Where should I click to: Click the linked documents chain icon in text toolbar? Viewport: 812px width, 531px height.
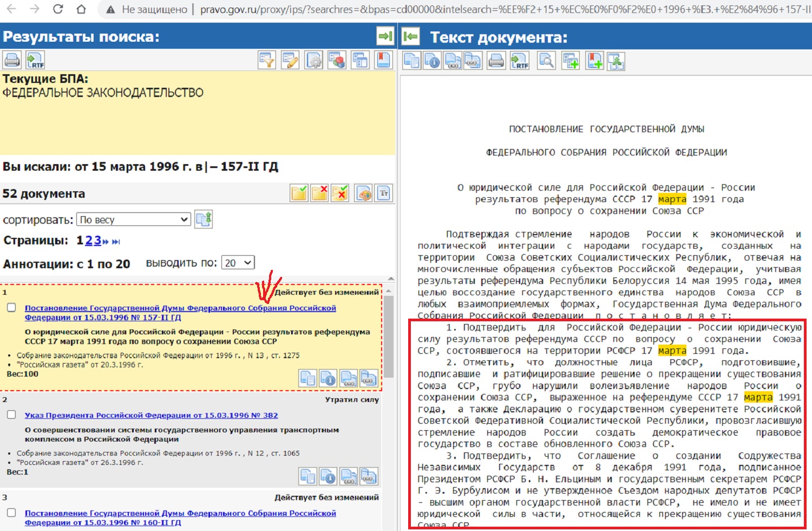[473, 61]
